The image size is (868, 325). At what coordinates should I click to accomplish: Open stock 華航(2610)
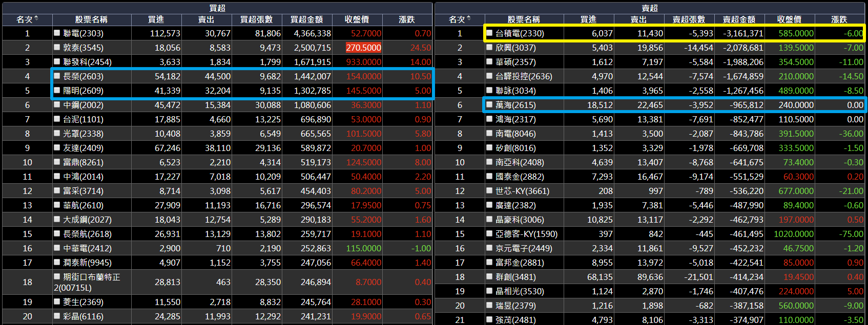pos(83,205)
